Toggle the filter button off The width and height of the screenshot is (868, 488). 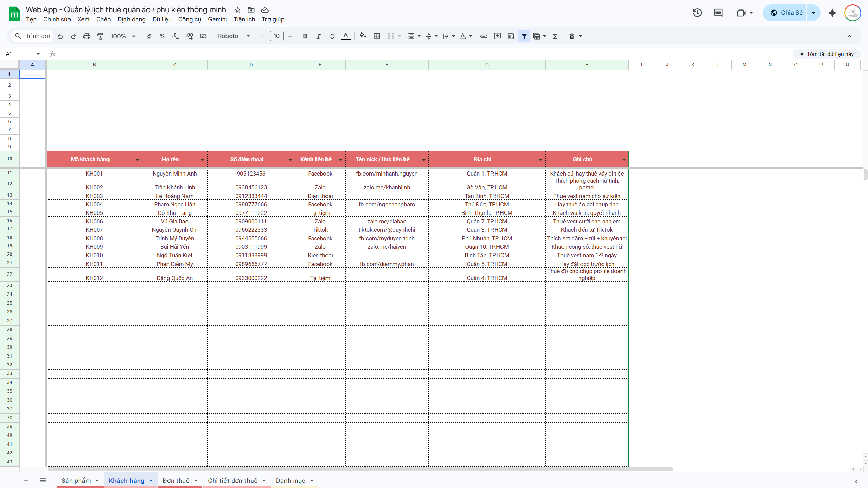click(x=524, y=36)
